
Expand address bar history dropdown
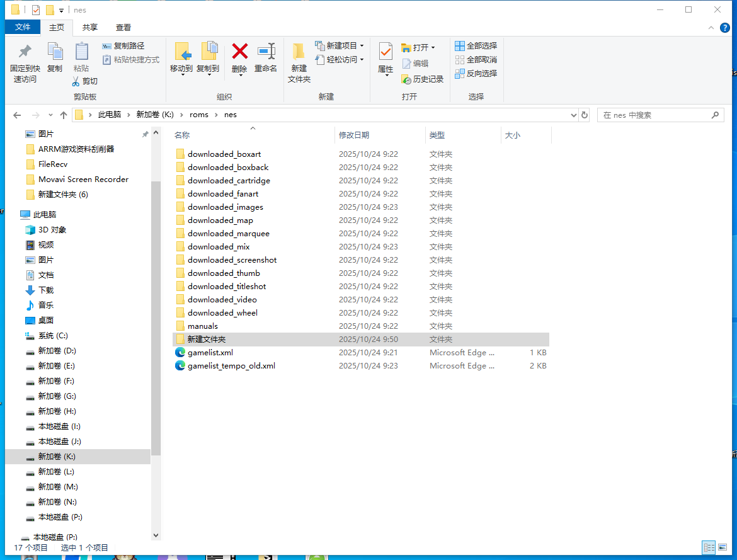pyautogui.click(x=573, y=115)
